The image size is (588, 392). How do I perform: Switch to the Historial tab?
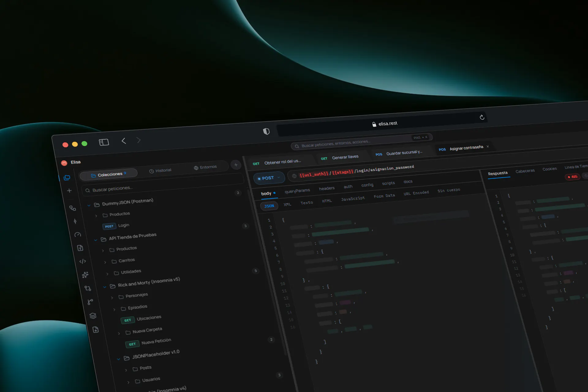point(160,171)
